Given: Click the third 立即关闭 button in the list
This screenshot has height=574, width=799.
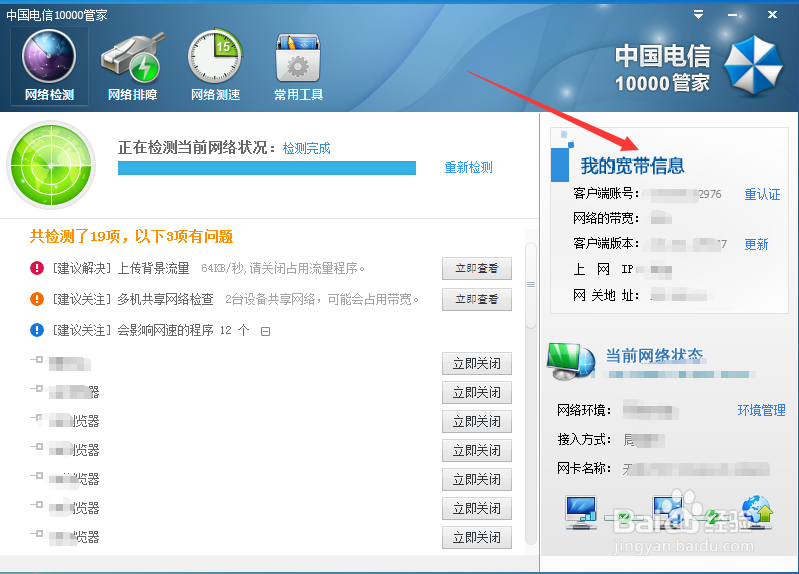Looking at the screenshot, I should point(476,422).
